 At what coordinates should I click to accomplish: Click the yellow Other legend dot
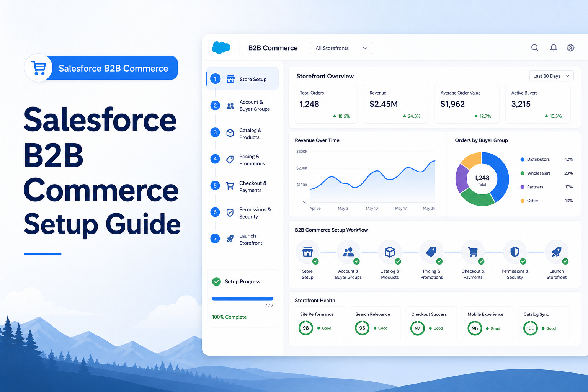pos(522,201)
